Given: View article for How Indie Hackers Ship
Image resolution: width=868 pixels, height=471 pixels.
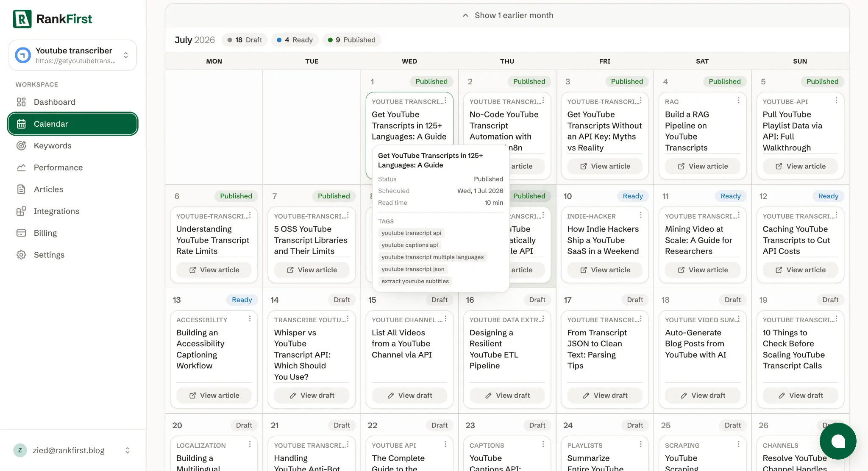Looking at the screenshot, I should [x=605, y=270].
